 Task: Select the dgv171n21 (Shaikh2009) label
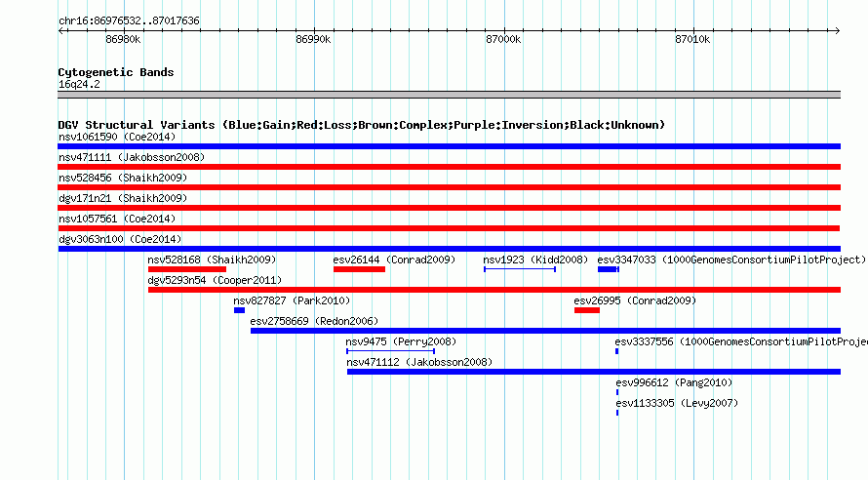tap(123, 198)
